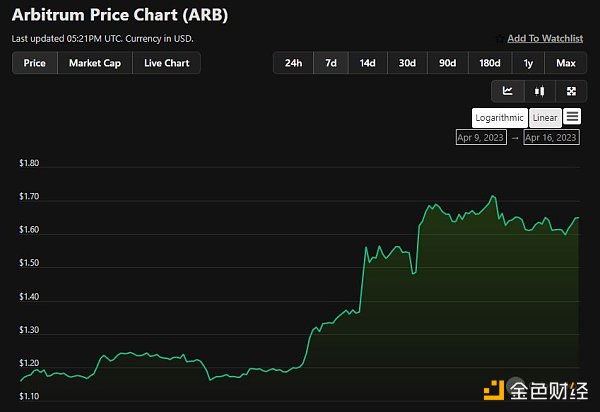This screenshot has width=600, height=412.
Task: Choose the 30d time range
Action: [407, 63]
